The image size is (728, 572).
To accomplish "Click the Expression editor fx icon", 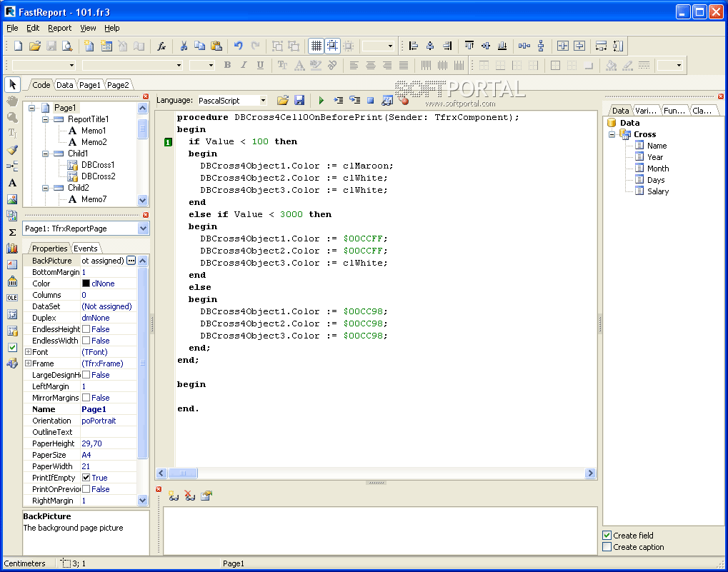I will [161, 46].
